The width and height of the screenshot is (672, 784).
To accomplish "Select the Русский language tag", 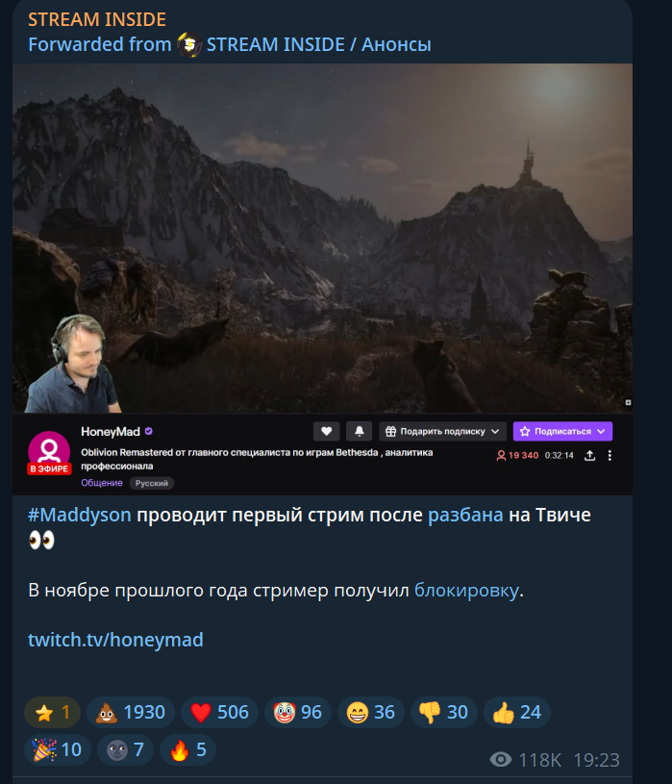I will 152,483.
